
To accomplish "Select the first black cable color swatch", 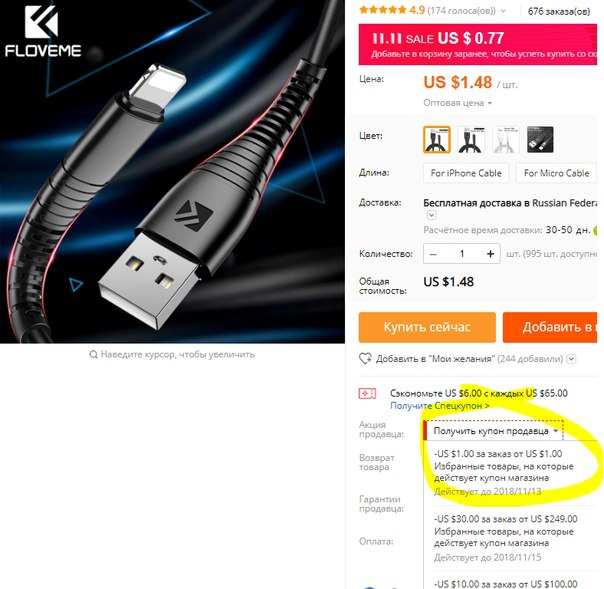I will tap(436, 139).
